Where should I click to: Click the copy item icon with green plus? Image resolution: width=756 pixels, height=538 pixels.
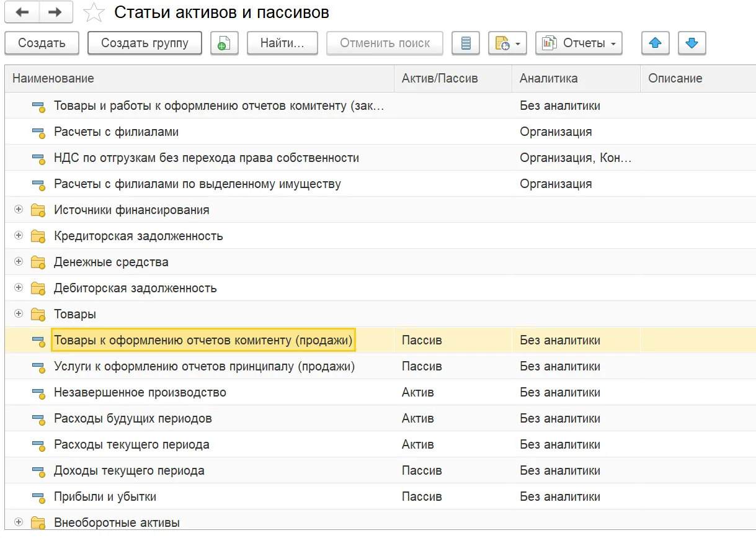click(224, 43)
